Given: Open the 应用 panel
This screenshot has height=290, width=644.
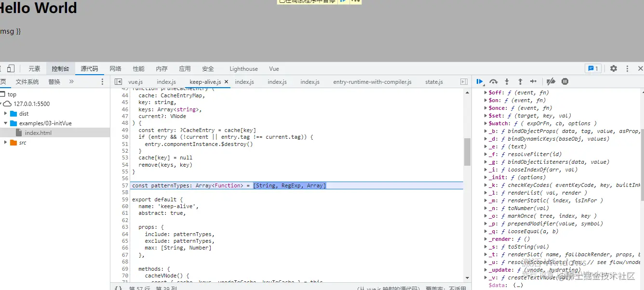Looking at the screenshot, I should (x=185, y=69).
